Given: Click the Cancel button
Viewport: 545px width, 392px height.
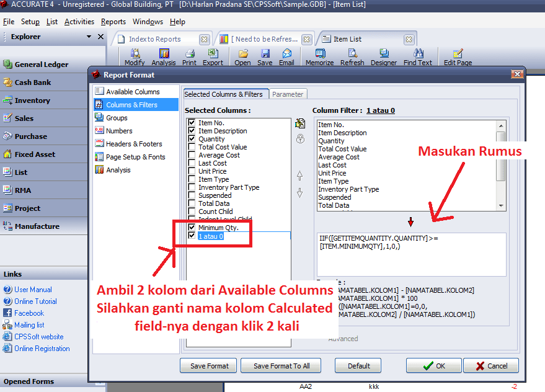Looking at the screenshot, I should [491, 365].
